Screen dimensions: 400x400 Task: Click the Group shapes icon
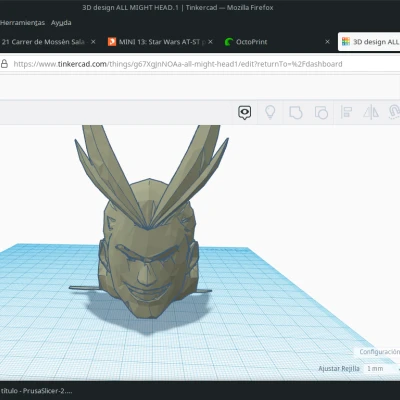(296, 113)
